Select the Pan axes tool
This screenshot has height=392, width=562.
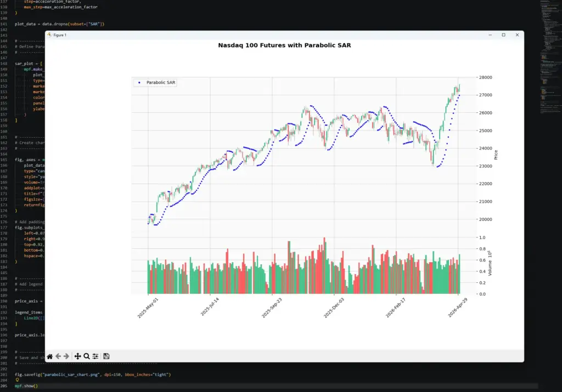77,356
